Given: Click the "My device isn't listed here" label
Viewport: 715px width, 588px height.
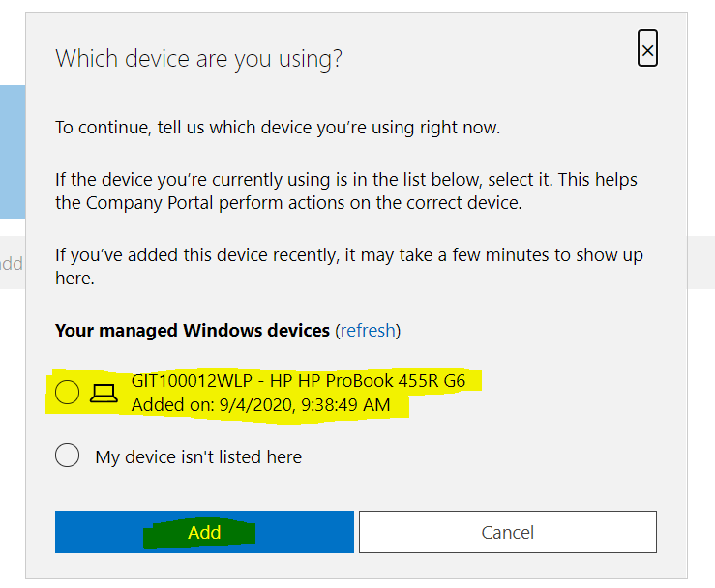Looking at the screenshot, I should coord(198,457).
